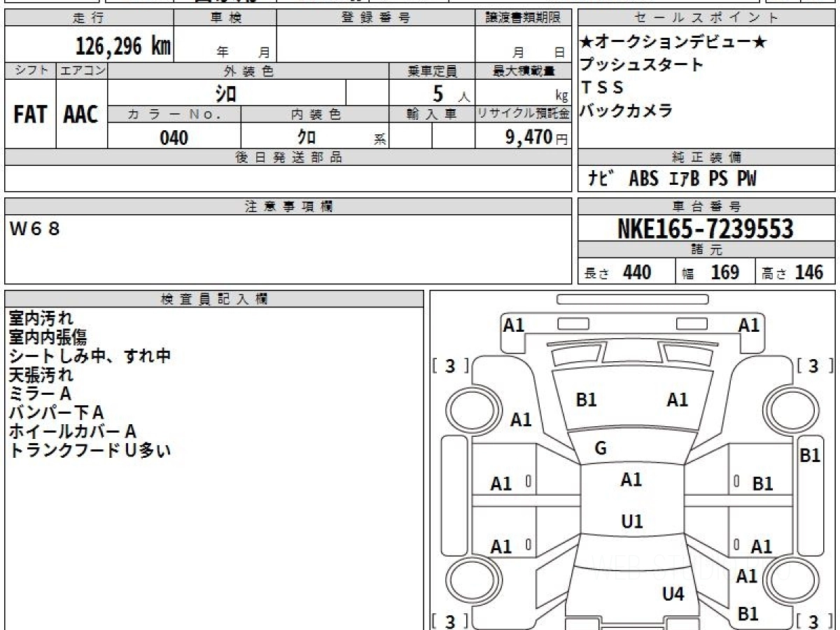Click the A1 mark on the hood
This screenshot has width=840, height=630.
677,400
